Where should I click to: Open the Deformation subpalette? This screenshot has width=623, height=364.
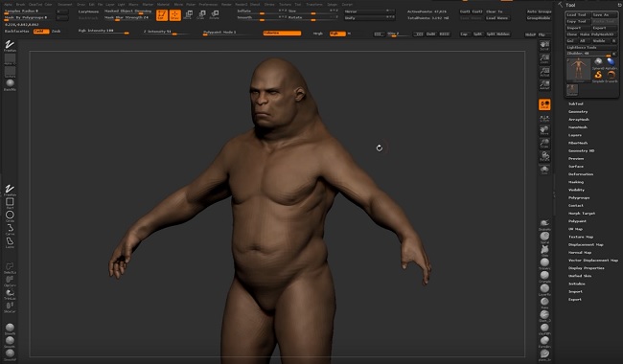point(581,174)
